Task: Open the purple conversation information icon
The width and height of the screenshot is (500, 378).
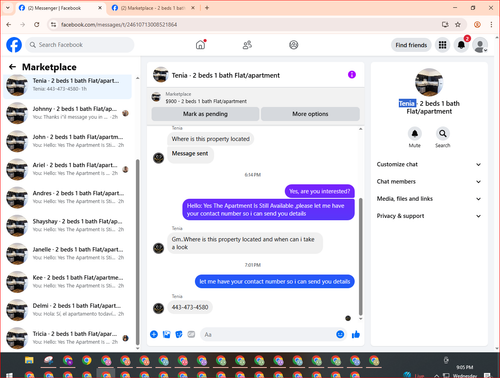Action: pos(352,75)
